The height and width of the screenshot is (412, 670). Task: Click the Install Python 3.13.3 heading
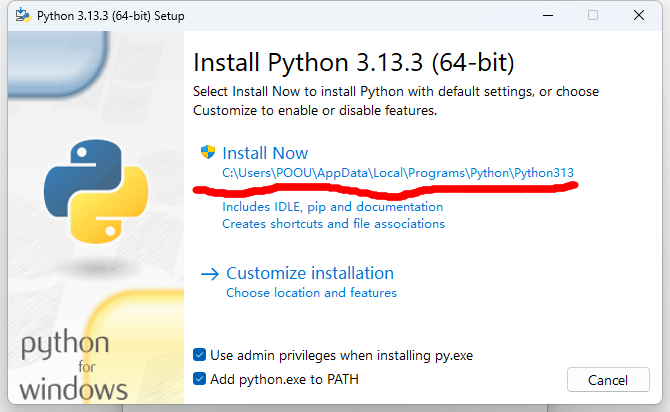click(353, 63)
